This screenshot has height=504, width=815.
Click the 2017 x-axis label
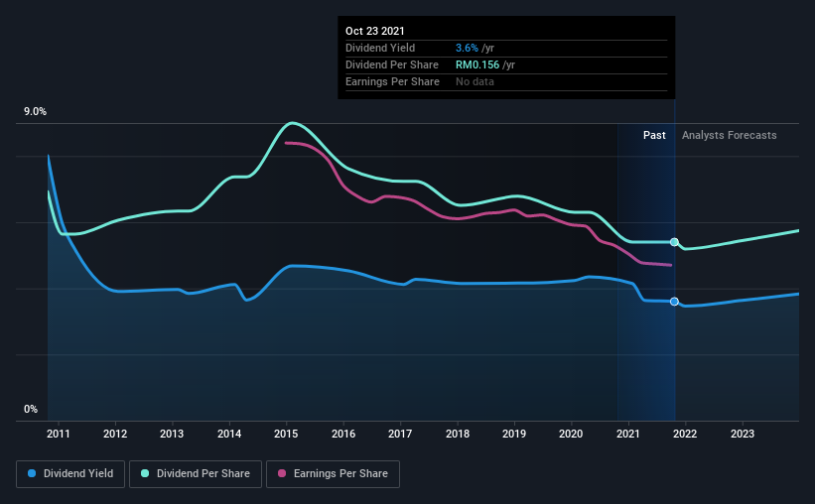[400, 434]
